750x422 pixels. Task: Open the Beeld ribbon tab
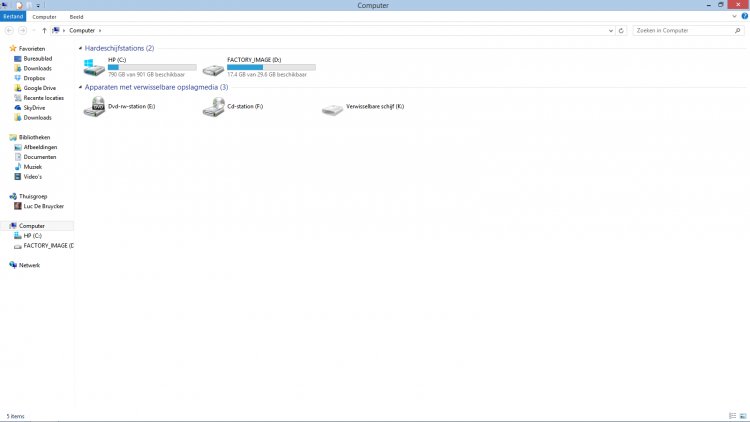77,17
